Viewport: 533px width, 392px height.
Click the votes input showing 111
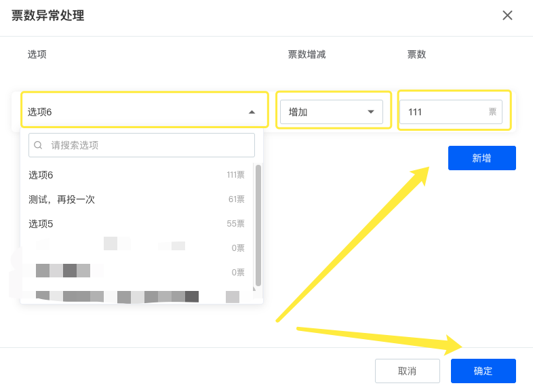pos(441,112)
